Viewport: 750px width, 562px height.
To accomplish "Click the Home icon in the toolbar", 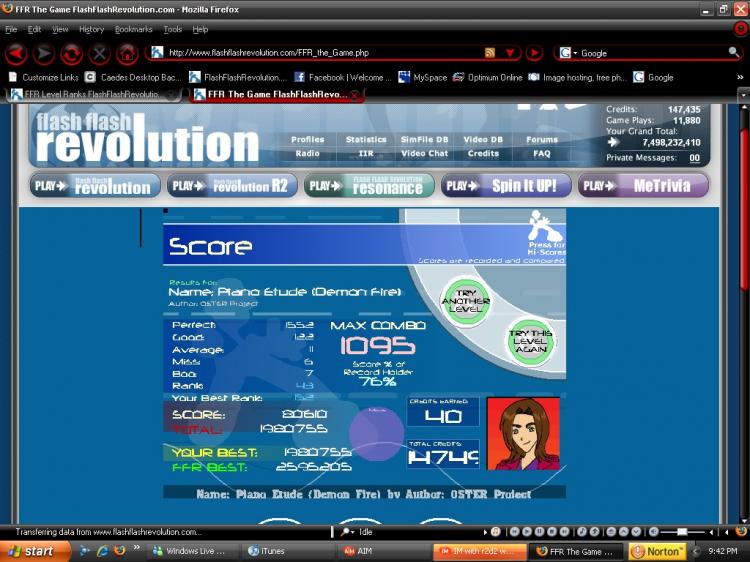I will click(x=127, y=53).
